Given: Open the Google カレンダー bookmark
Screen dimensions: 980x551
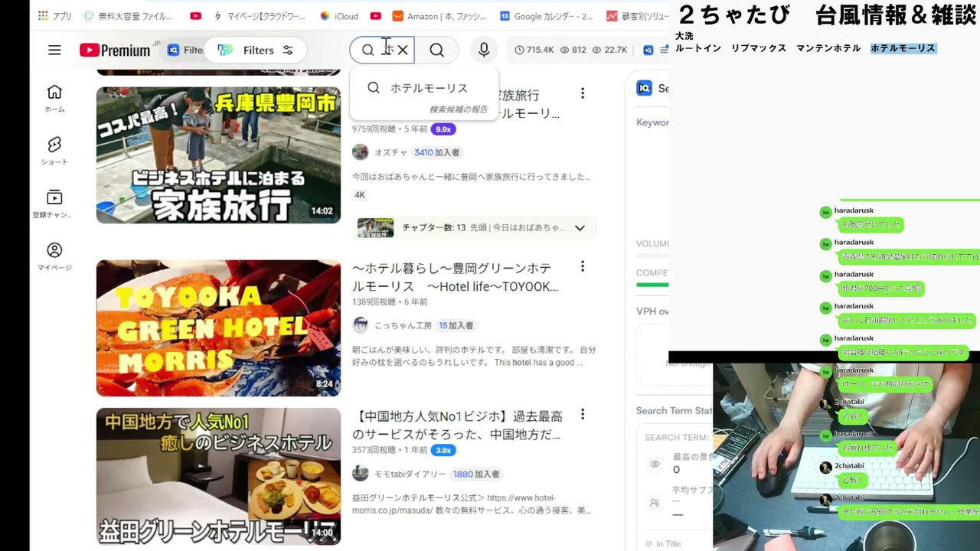Looking at the screenshot, I should coord(546,16).
